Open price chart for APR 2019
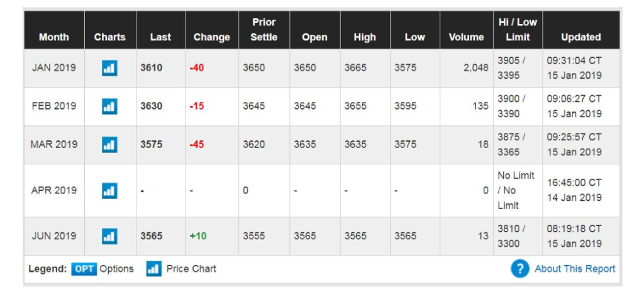This screenshot has height=294, width=644. (109, 190)
